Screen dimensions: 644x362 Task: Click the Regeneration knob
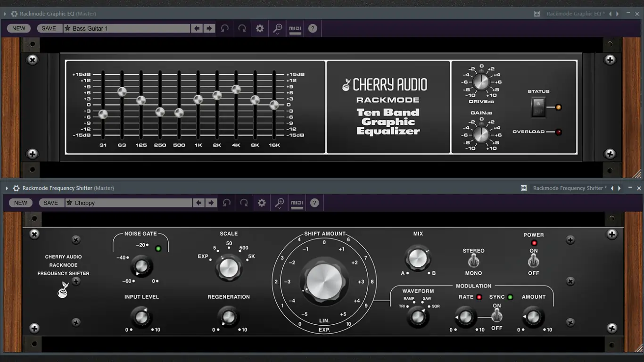tap(228, 317)
